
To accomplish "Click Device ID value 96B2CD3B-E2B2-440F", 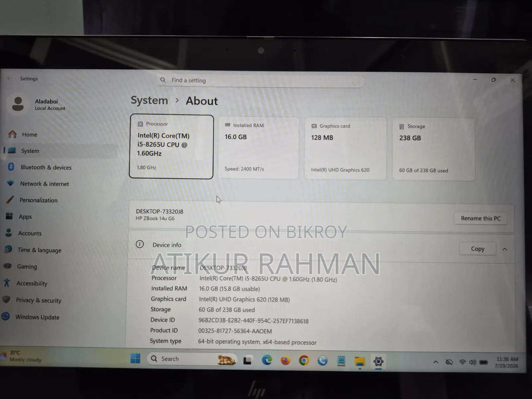I will [253, 321].
